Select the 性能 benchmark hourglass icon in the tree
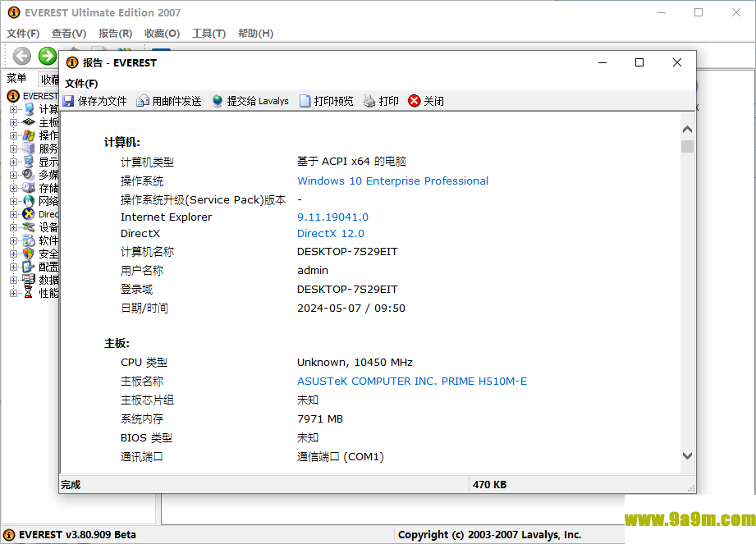 click(29, 292)
